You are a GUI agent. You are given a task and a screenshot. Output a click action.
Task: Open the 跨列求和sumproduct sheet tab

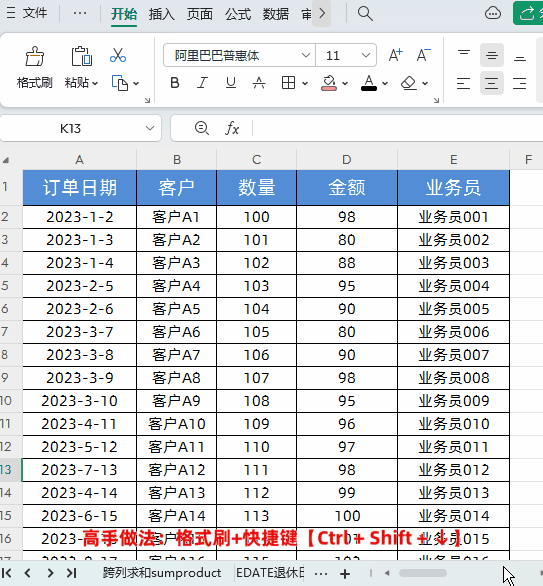coord(162,573)
